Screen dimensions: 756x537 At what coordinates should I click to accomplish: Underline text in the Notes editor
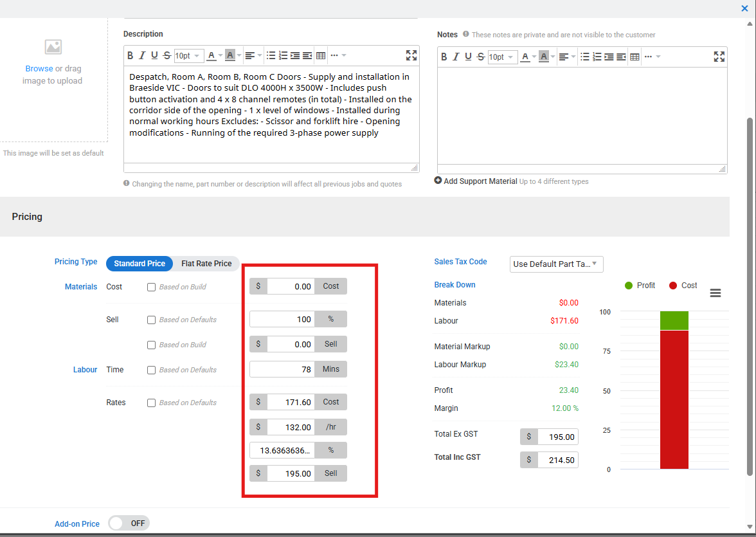tap(468, 57)
